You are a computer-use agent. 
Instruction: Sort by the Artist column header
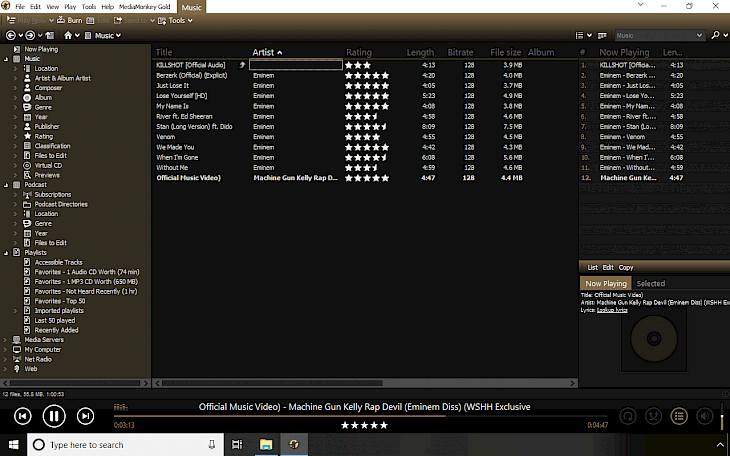pos(267,52)
